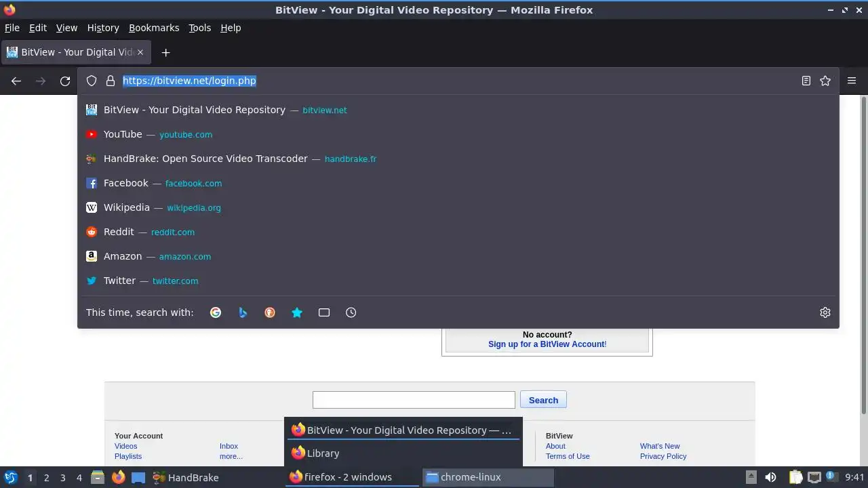Image resolution: width=868 pixels, height=488 pixels.
Task: Click the chrome-linux taskbar button
Action: point(488,477)
